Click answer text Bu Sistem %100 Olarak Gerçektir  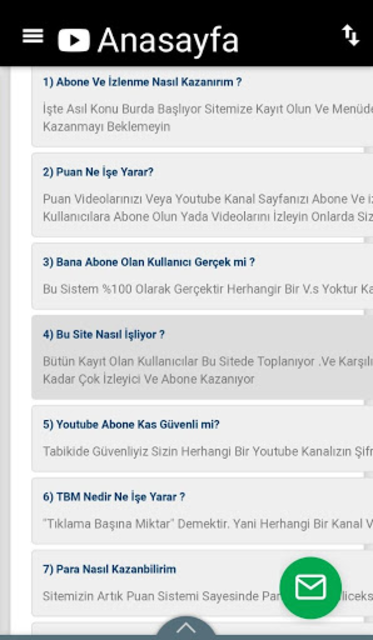pyautogui.click(x=208, y=289)
